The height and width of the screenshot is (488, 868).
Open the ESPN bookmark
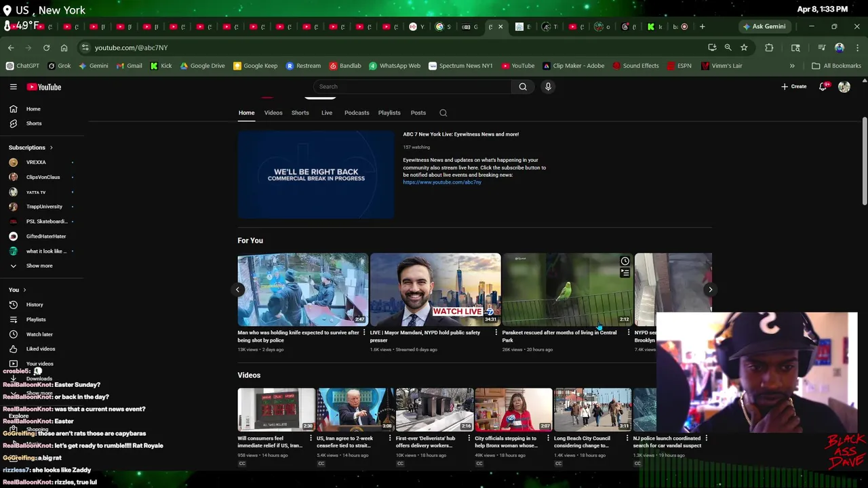(679, 66)
